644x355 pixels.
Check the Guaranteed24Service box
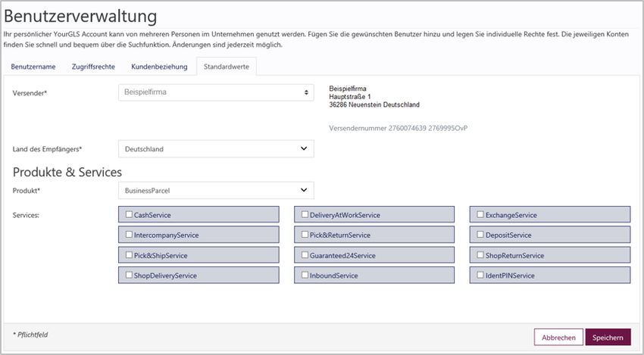(x=305, y=255)
